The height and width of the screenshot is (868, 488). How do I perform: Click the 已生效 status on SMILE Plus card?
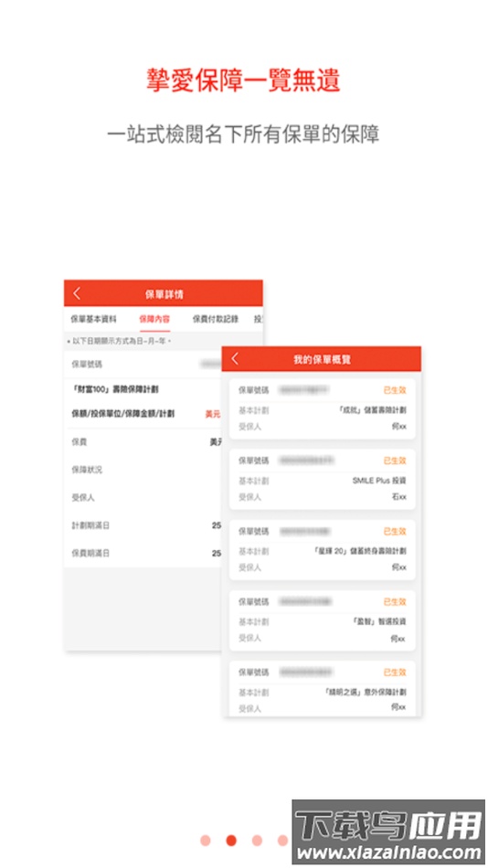pos(395,460)
